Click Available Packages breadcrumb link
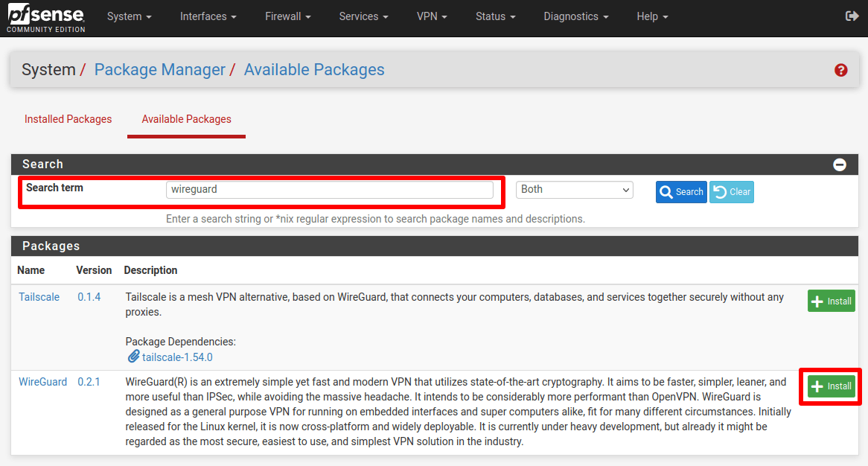 coord(314,70)
